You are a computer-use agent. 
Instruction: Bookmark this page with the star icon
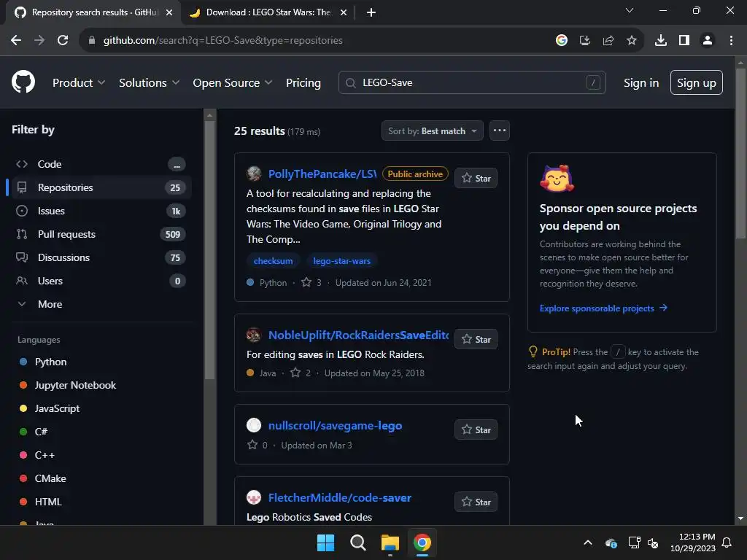click(x=631, y=41)
